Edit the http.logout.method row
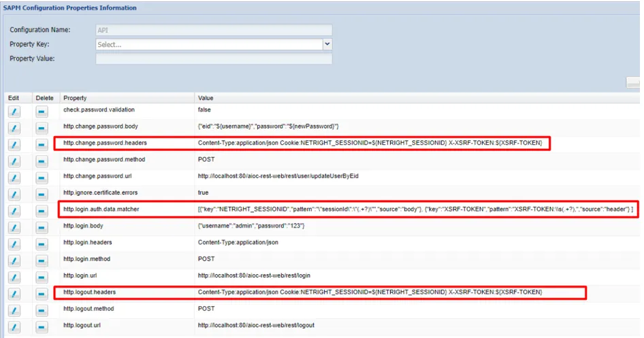Viewport: 644px width, 338px height. [x=14, y=311]
